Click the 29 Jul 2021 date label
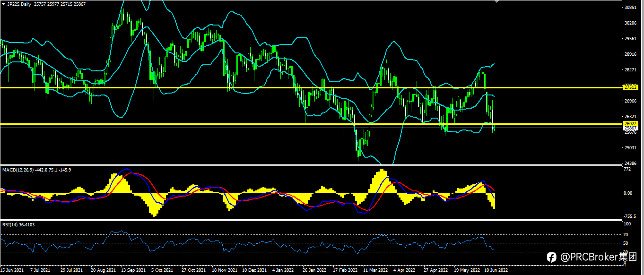This screenshot has height=275, width=644. coord(72,271)
